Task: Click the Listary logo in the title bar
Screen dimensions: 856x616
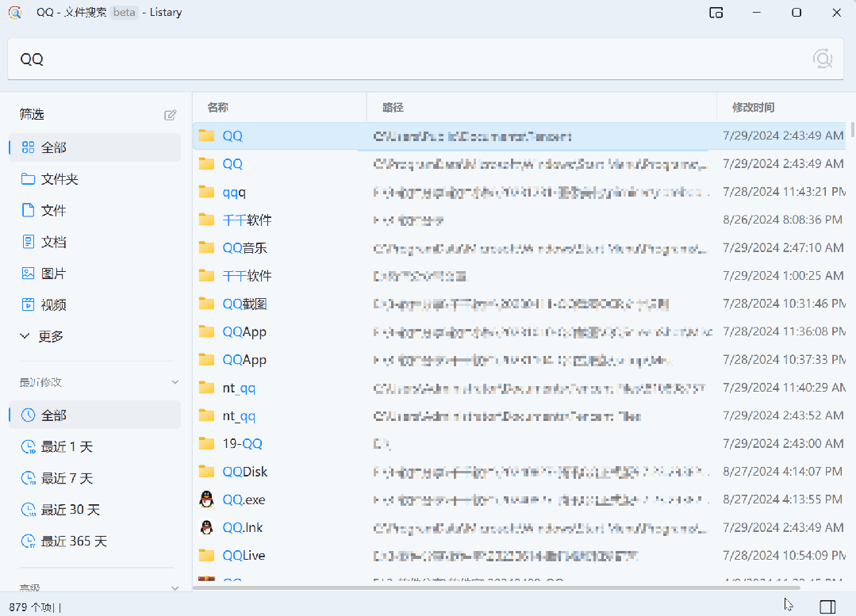Action: (x=15, y=12)
